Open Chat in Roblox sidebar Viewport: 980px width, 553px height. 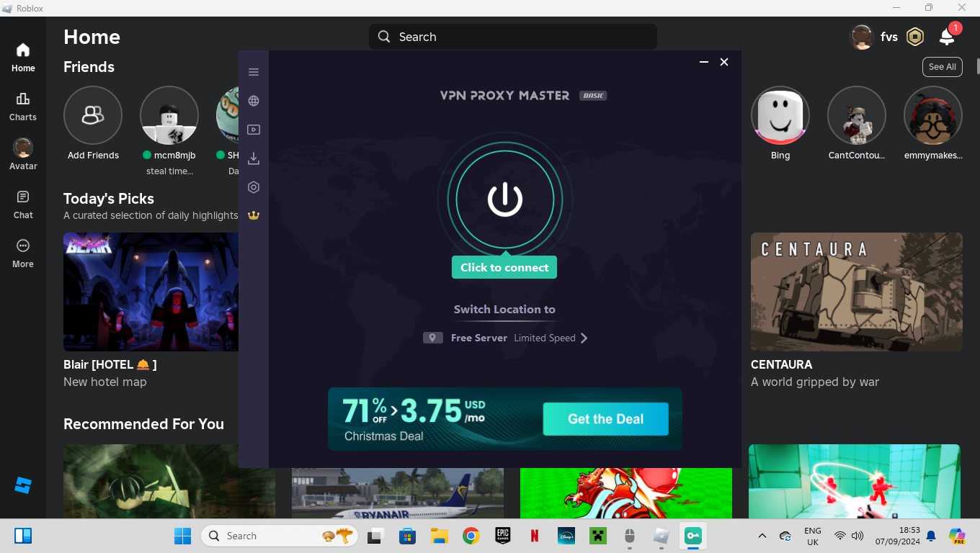pyautogui.click(x=23, y=204)
